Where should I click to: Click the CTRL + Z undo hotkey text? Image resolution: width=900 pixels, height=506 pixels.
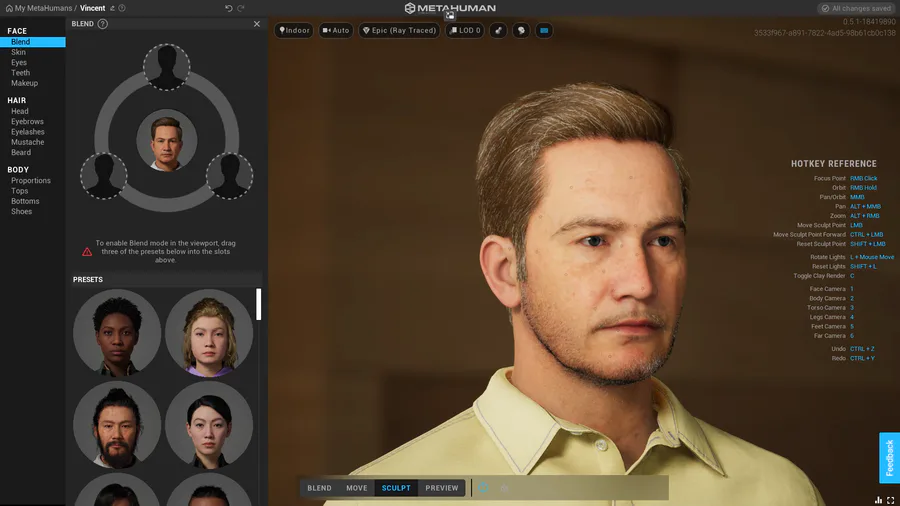coord(862,349)
